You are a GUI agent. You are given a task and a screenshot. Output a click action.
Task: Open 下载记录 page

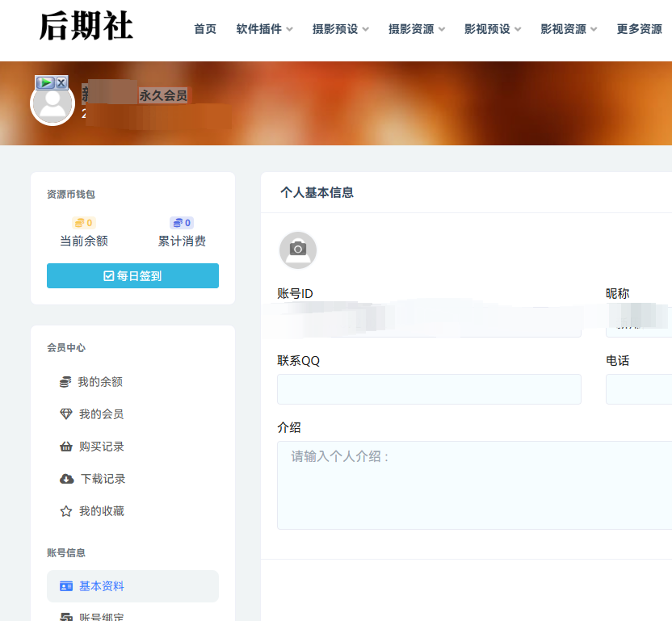point(103,479)
